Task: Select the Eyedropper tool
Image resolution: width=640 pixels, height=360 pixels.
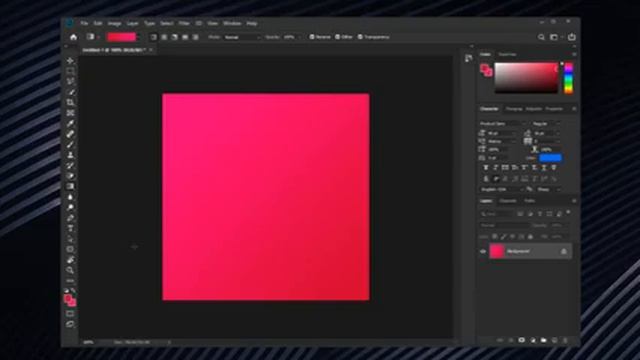Action: coord(70,123)
